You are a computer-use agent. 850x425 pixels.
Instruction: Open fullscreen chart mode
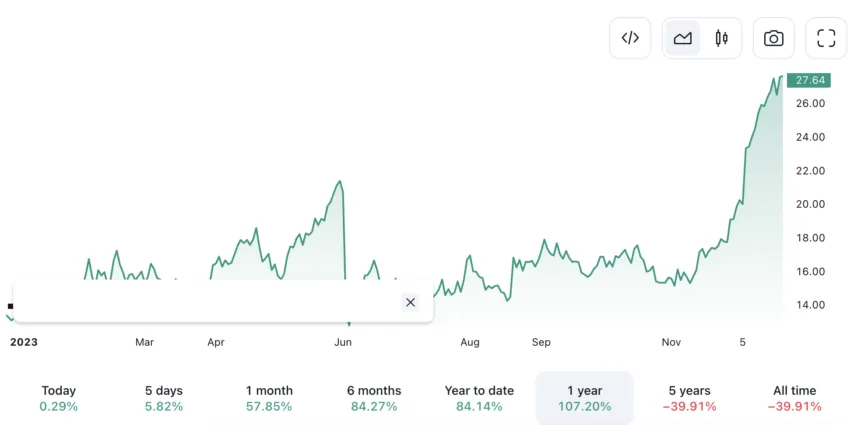coord(826,38)
